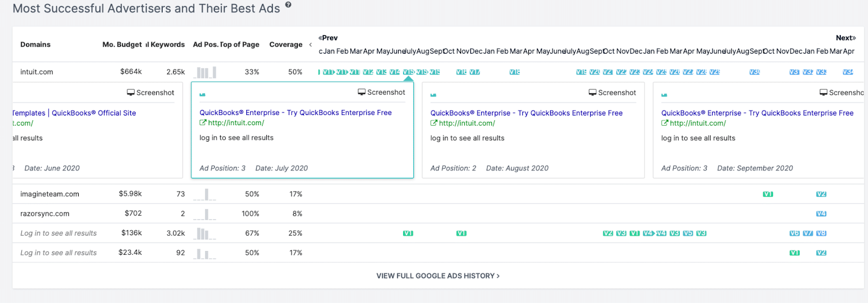The image size is (868, 303).
Task: Sort by Ad Pos. column header
Action: pos(205,44)
